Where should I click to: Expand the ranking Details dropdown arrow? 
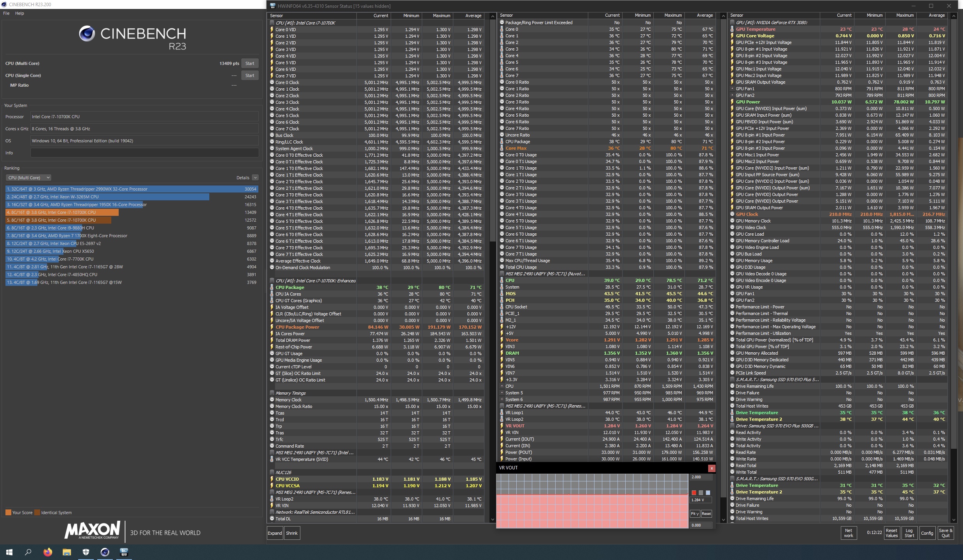[x=255, y=178]
